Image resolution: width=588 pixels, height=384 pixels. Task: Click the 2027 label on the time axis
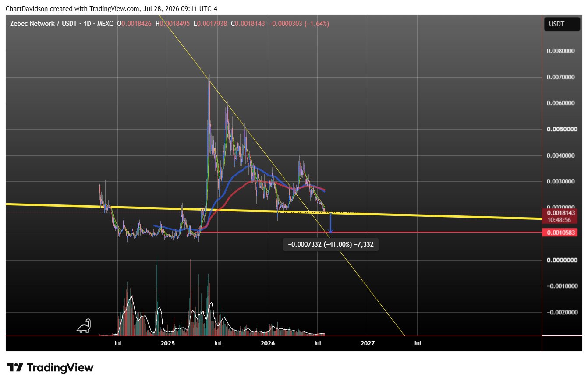[x=368, y=344]
